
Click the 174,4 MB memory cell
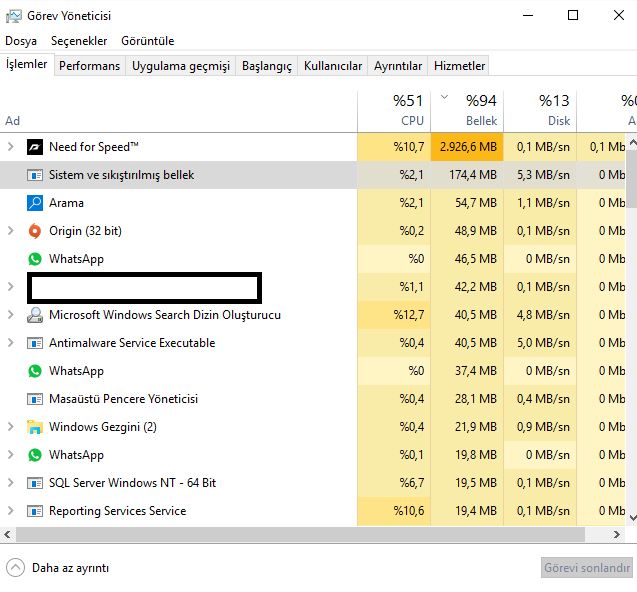[x=467, y=175]
